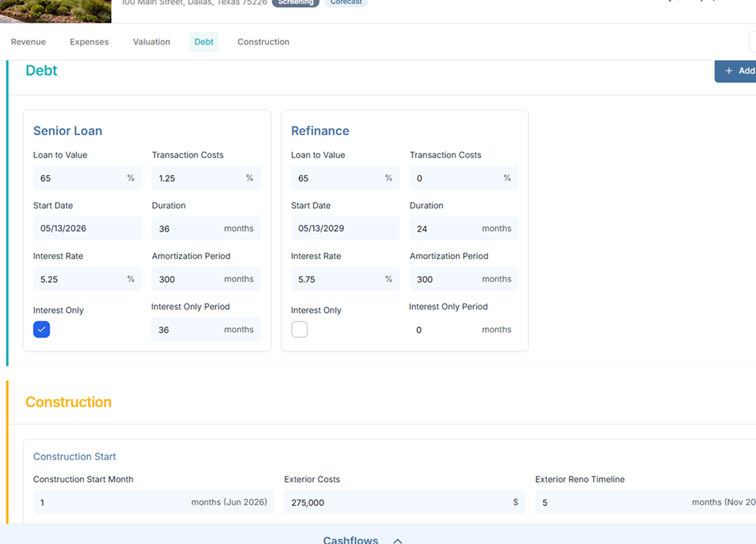
Task: Switch to the Revenue tab
Action: 28,42
